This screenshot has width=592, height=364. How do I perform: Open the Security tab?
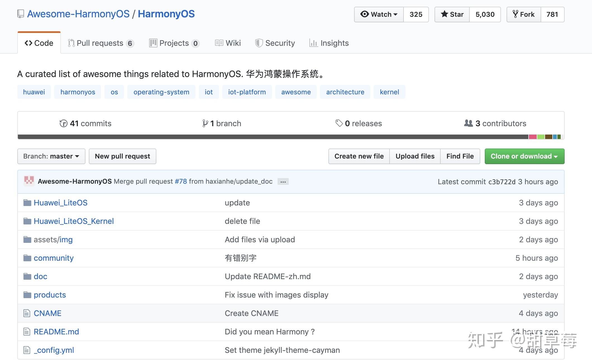tap(275, 43)
